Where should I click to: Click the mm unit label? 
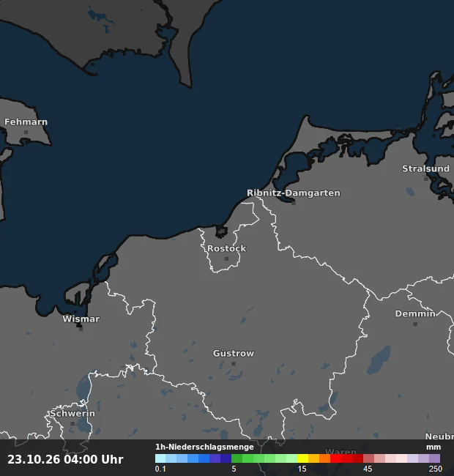(x=433, y=447)
